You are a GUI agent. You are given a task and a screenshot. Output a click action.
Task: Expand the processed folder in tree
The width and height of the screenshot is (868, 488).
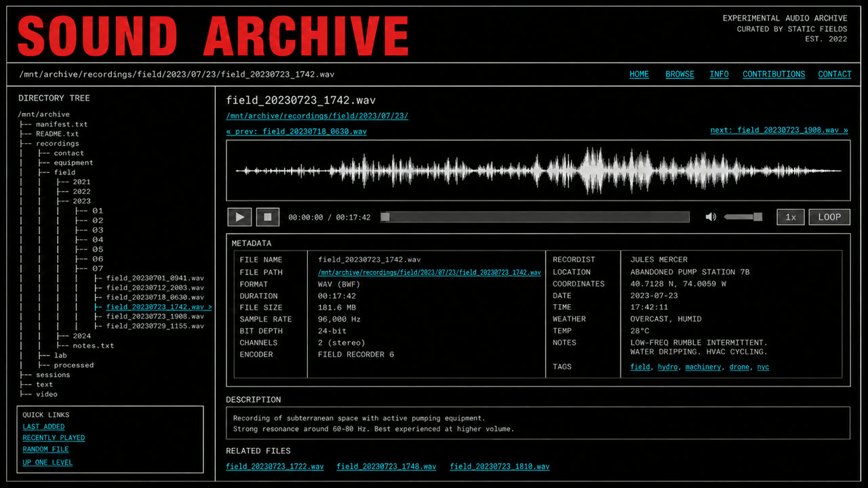click(x=74, y=365)
